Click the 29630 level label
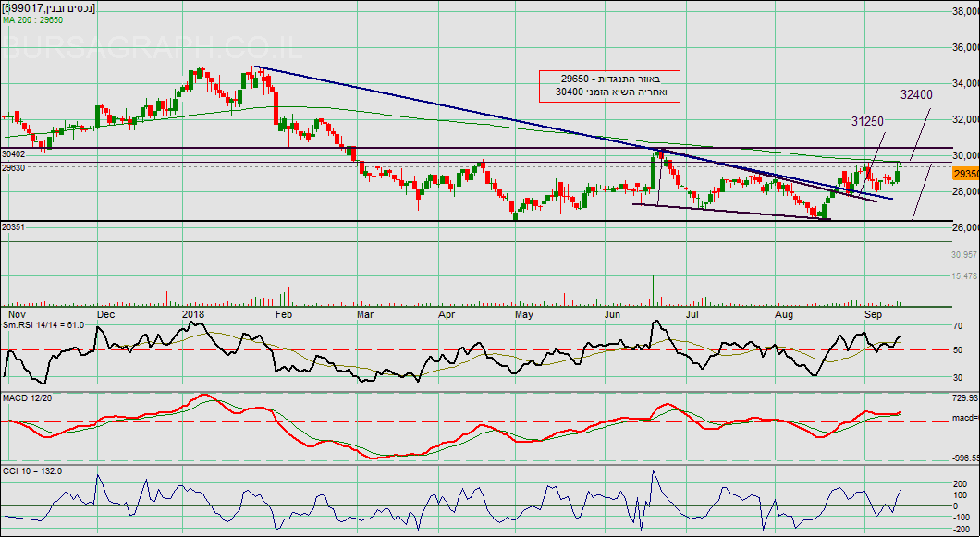Image resolution: width=980 pixels, height=537 pixels. click(14, 168)
